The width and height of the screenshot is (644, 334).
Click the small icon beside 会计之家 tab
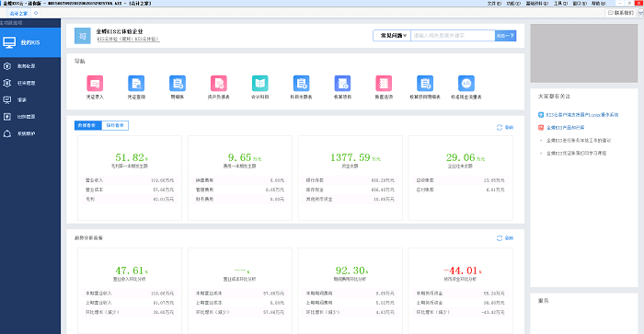36,13
